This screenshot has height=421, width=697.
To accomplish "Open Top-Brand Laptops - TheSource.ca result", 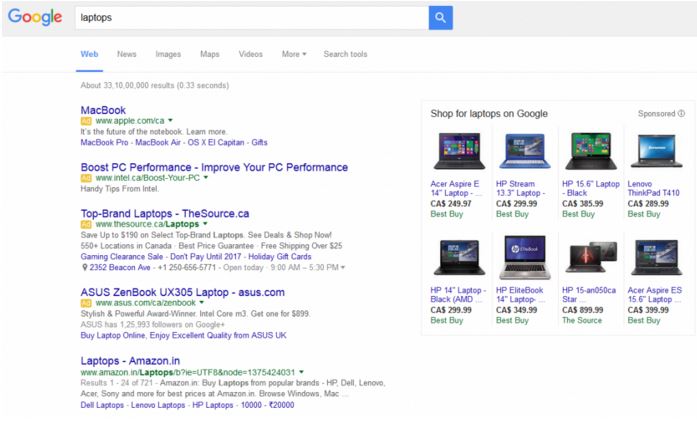I will [x=165, y=214].
